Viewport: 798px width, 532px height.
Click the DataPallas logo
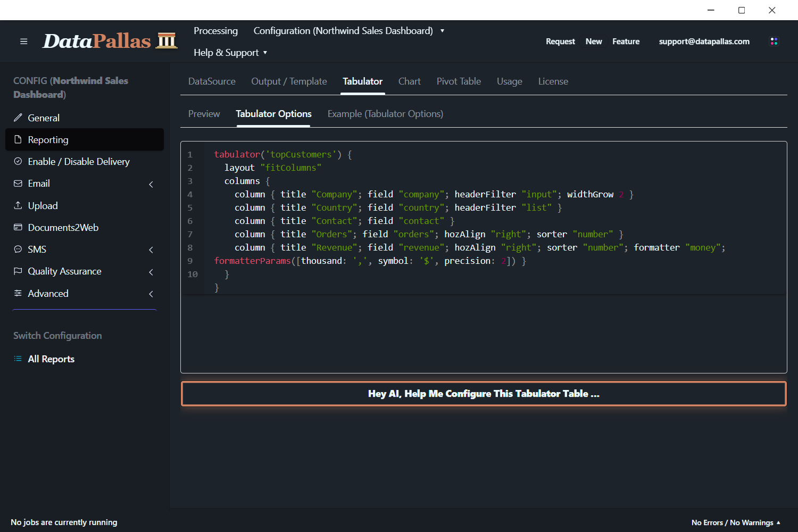[110, 41]
